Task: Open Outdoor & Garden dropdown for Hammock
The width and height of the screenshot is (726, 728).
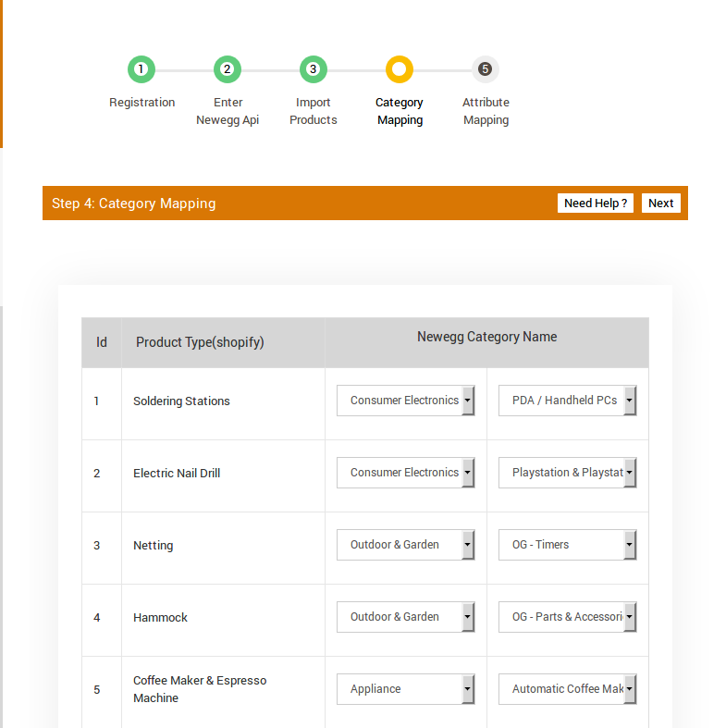Action: click(405, 617)
